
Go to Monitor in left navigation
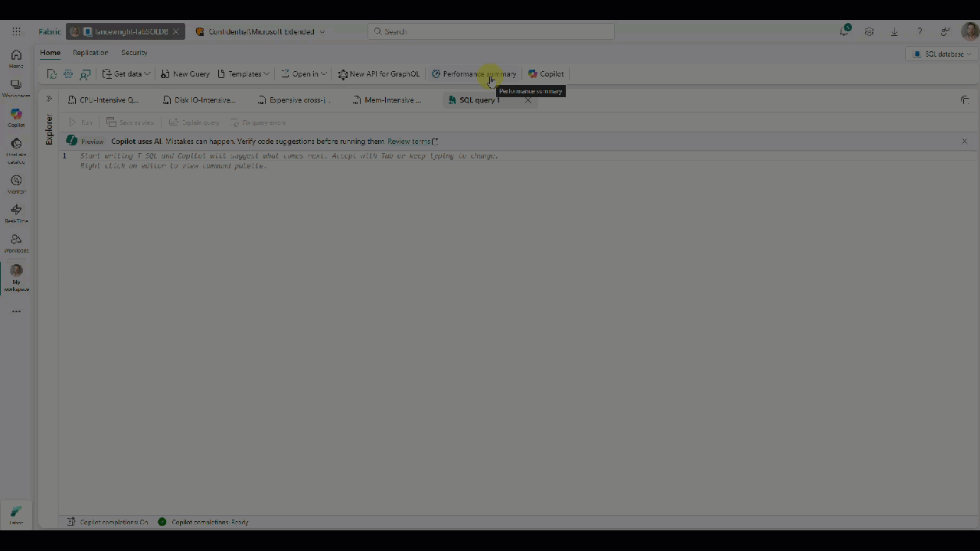pos(16,184)
